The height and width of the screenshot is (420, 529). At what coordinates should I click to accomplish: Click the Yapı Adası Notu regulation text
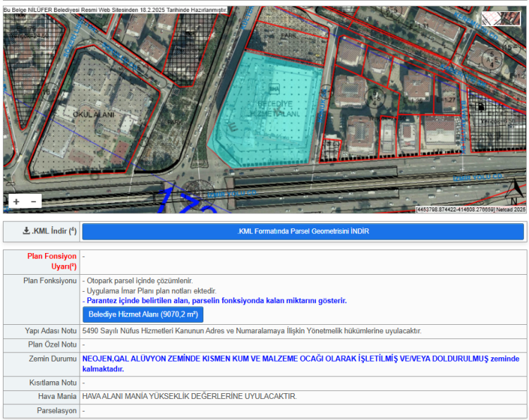[x=252, y=331]
